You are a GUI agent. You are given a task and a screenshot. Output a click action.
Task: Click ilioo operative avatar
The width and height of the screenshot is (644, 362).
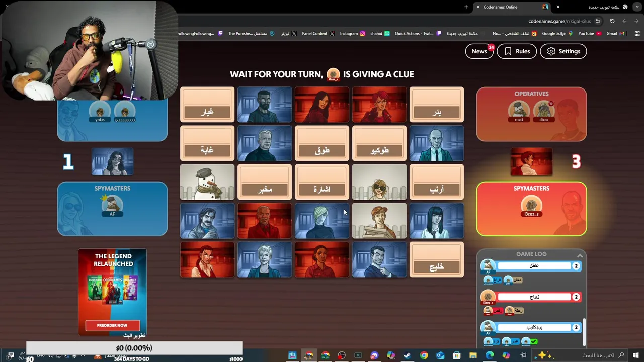coord(544,110)
